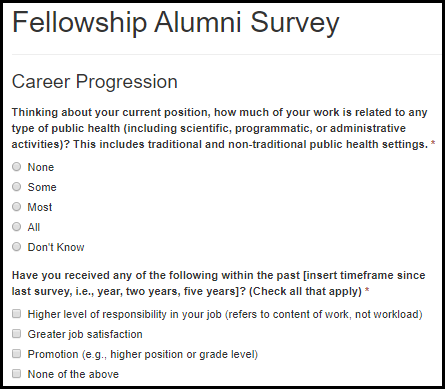Select the "All" radio option
Screen dimensions: 445x389
(x=16, y=227)
